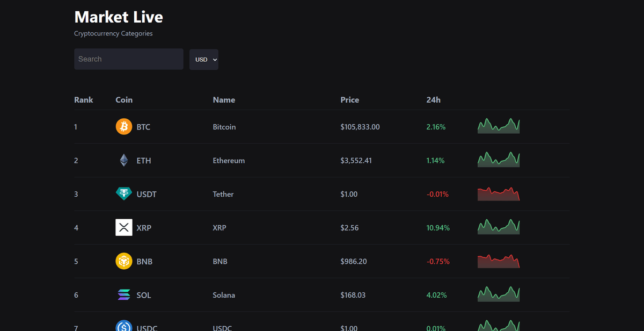Click the Solana SOL gradient logo

click(x=124, y=294)
